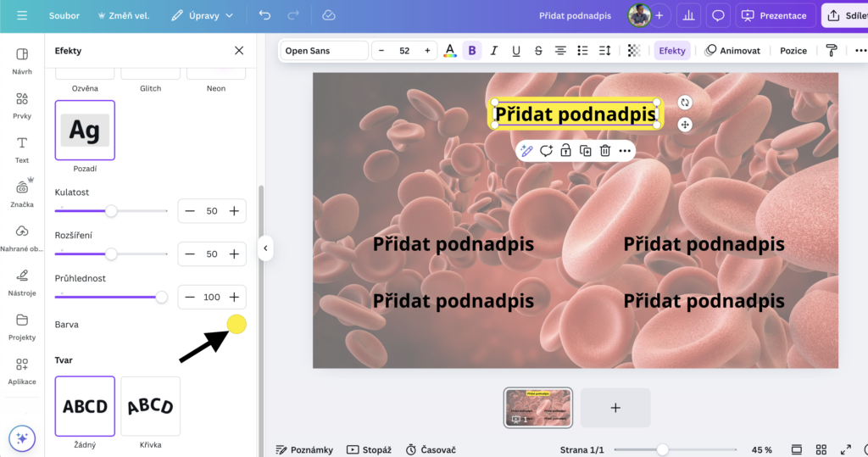Open the yellow Barva color swatch
Image resolution: width=868 pixels, height=457 pixels.
click(236, 325)
